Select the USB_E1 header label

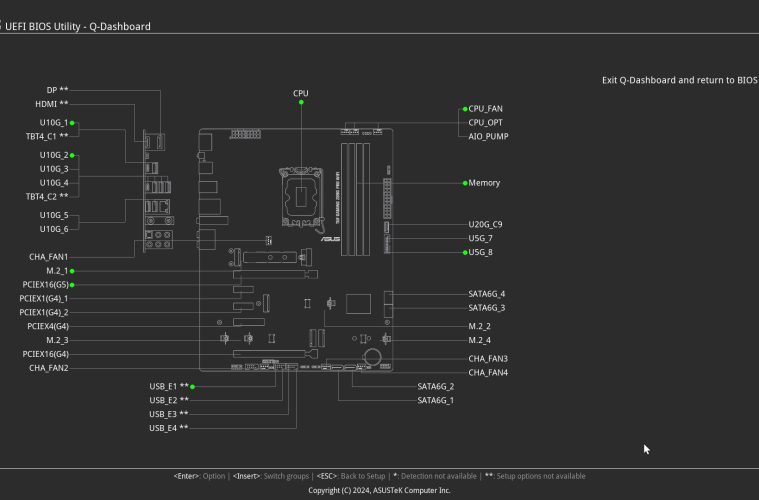[x=168, y=386]
